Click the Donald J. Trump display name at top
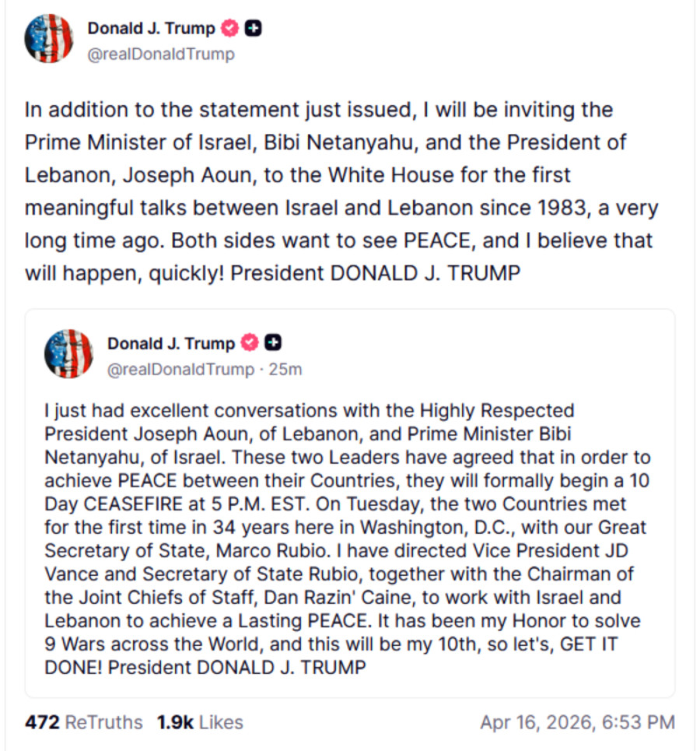Image resolution: width=700 pixels, height=751 pixels. (153, 28)
